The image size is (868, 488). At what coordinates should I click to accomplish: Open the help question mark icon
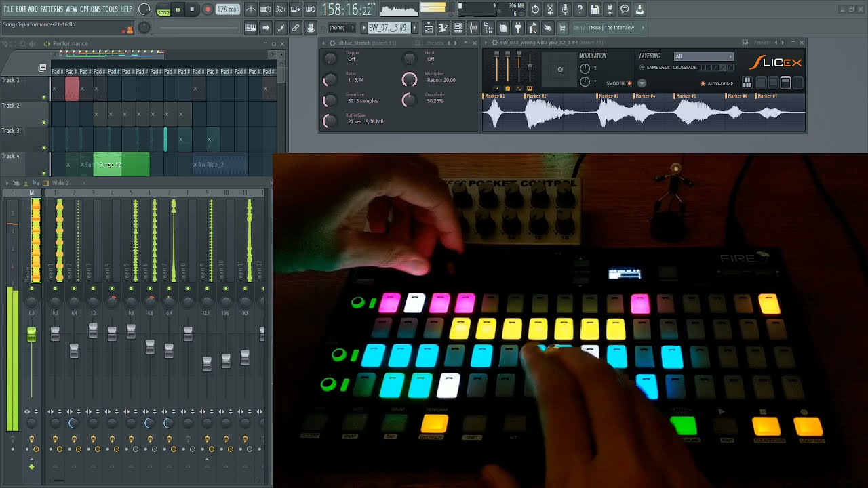coord(580,9)
